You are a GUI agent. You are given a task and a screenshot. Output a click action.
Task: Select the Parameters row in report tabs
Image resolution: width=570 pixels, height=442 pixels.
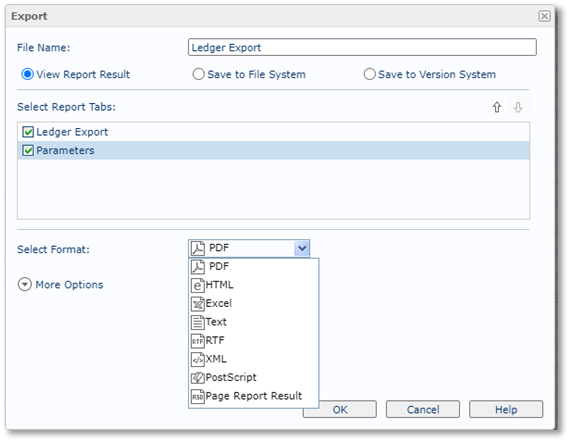coord(273,150)
